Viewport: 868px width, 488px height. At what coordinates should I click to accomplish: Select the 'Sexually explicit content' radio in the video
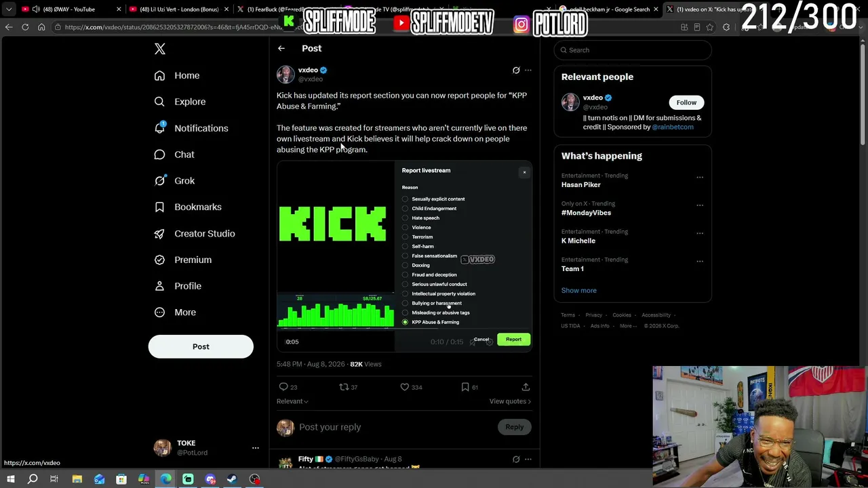click(405, 199)
